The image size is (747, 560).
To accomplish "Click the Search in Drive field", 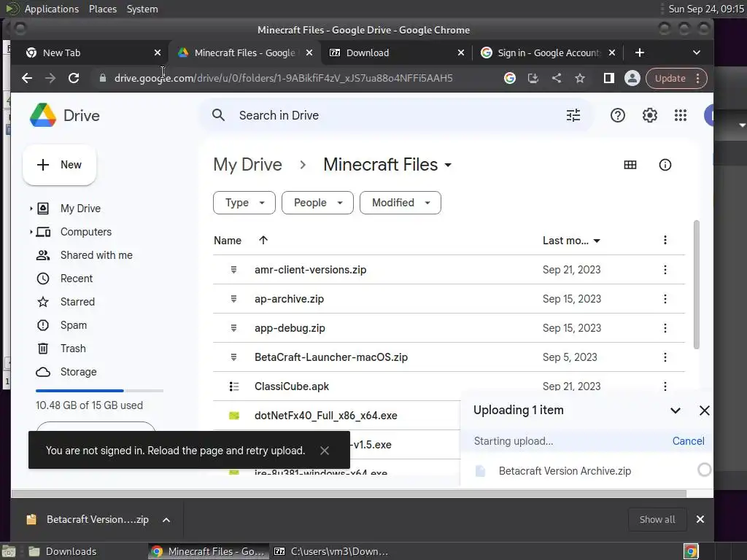I will pos(396,115).
